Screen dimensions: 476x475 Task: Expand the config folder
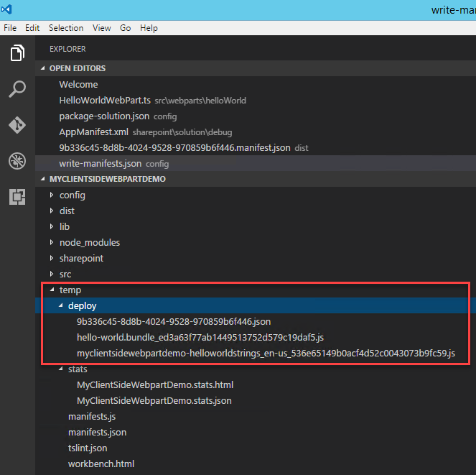point(52,195)
